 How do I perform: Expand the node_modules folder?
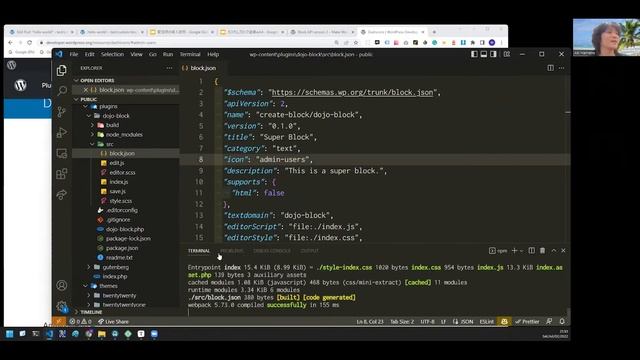(x=124, y=135)
